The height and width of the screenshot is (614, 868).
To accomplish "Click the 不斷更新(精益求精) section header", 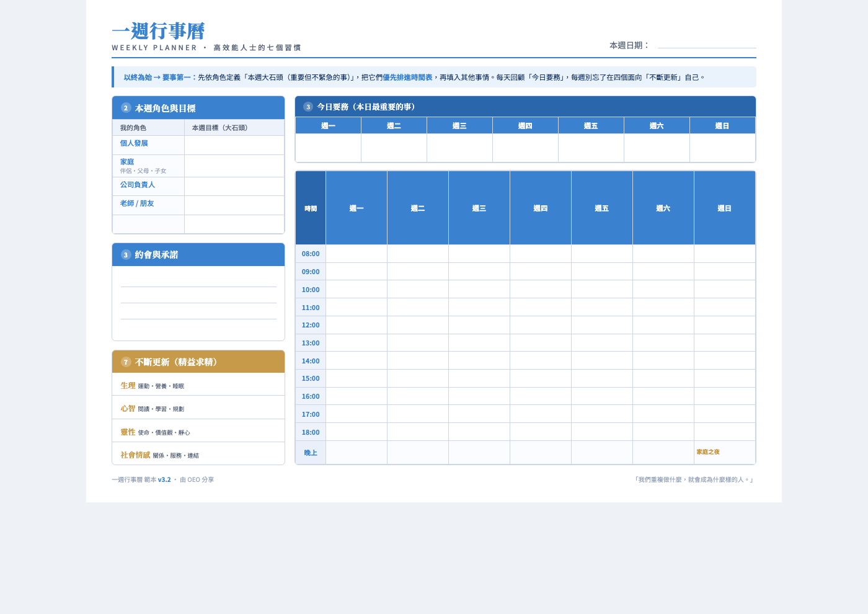I will point(198,362).
